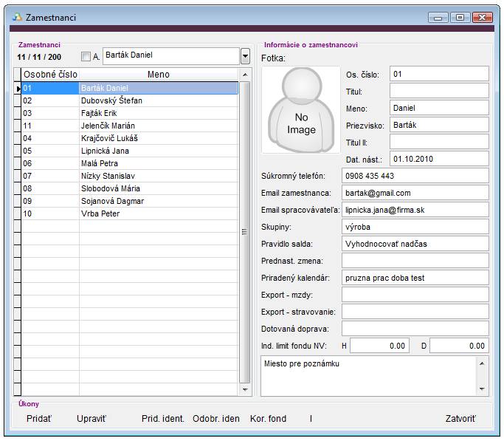Click employee list scroll-down arrow
Image resolution: width=504 pixels, height=441 pixels.
coord(245,389)
